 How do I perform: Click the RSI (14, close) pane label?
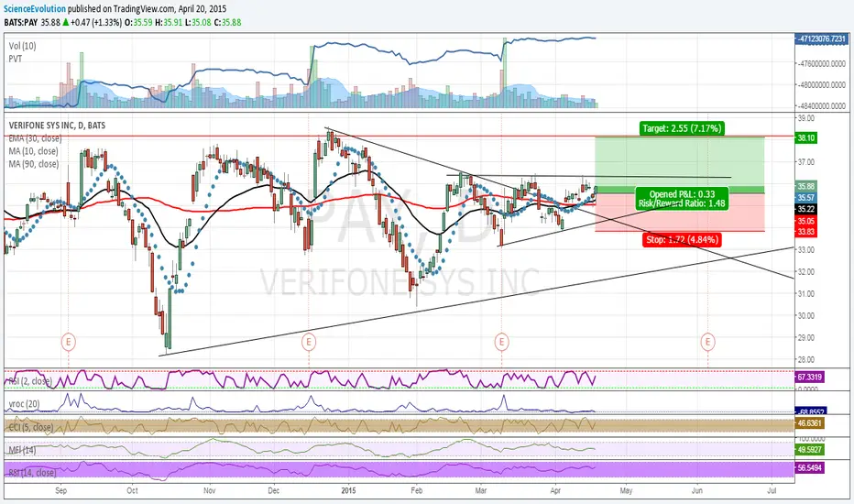pos(31,473)
